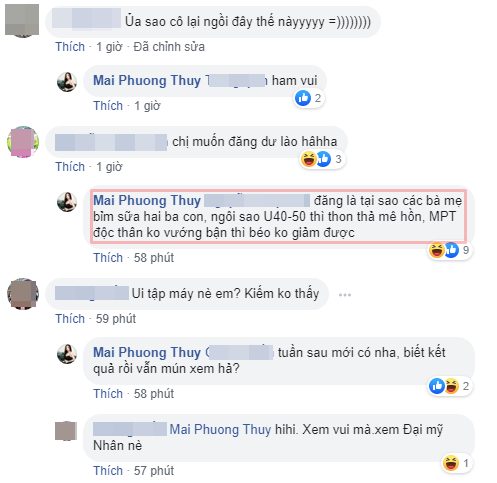The image size is (497, 483).
Task: Click Thích under the "hihi. Xem vui mà" reply
Action: [108, 471]
